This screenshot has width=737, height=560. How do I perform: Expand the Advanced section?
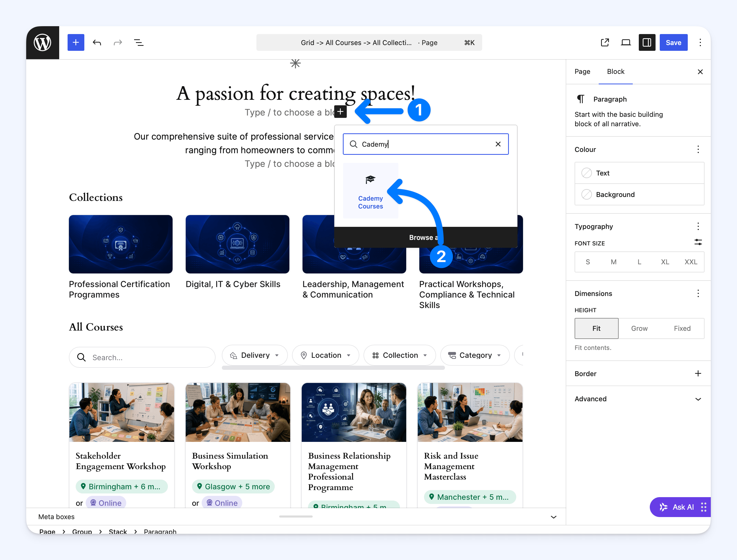click(638, 399)
